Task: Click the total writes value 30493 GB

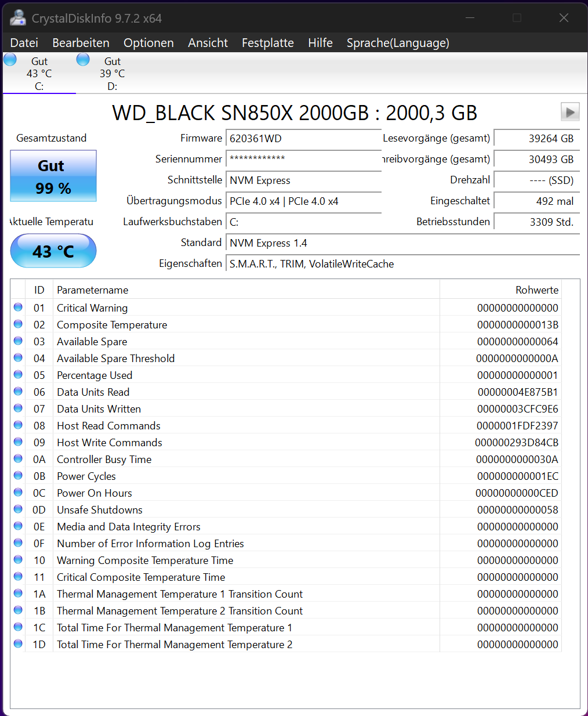Action: pos(536,160)
